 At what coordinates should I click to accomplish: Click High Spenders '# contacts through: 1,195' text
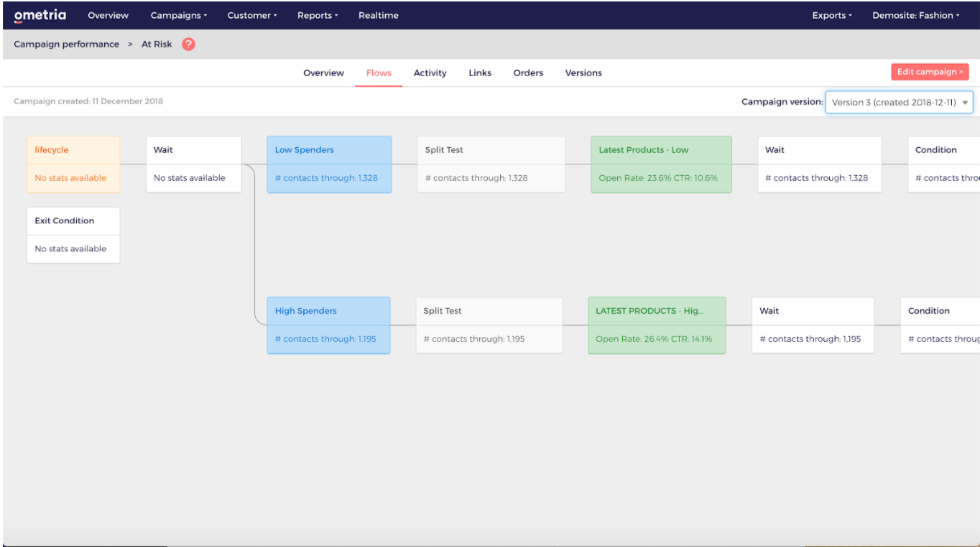[x=325, y=339]
